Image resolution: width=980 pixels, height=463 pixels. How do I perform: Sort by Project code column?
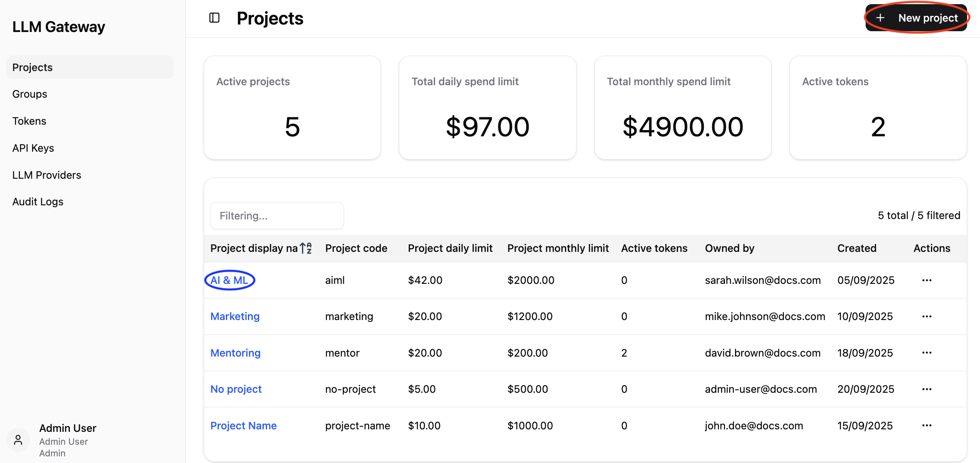click(356, 248)
